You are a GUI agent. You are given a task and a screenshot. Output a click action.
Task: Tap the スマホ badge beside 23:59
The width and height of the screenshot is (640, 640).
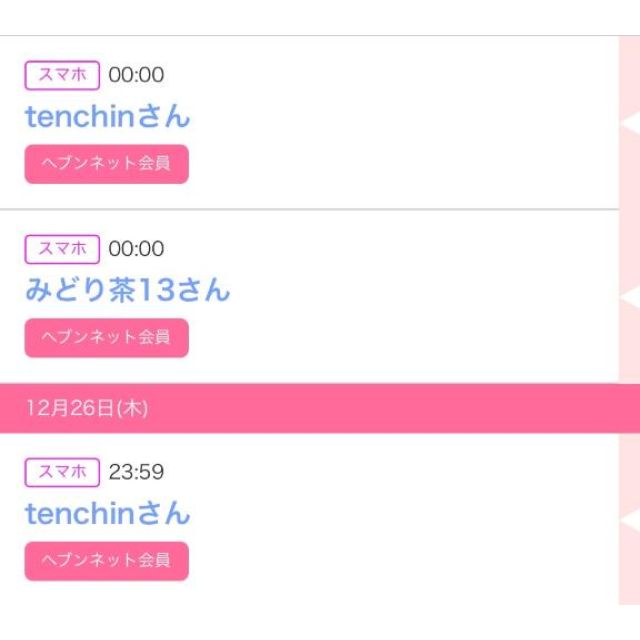(x=62, y=472)
